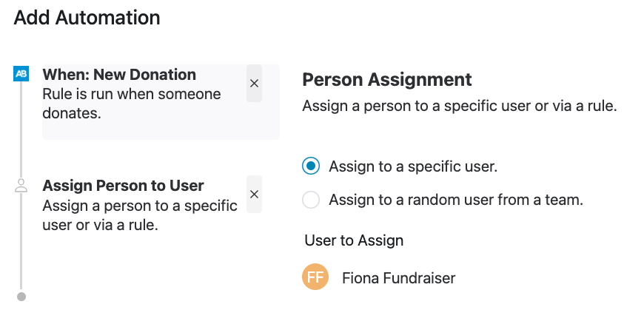Viewport: 644px width, 310px height.
Task: Open the "When: New Donation" step title
Action: coord(119,75)
